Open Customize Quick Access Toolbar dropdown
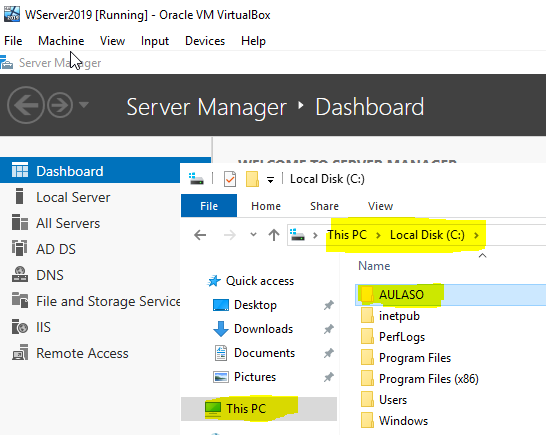This screenshot has height=435, width=546. pyautogui.click(x=270, y=180)
